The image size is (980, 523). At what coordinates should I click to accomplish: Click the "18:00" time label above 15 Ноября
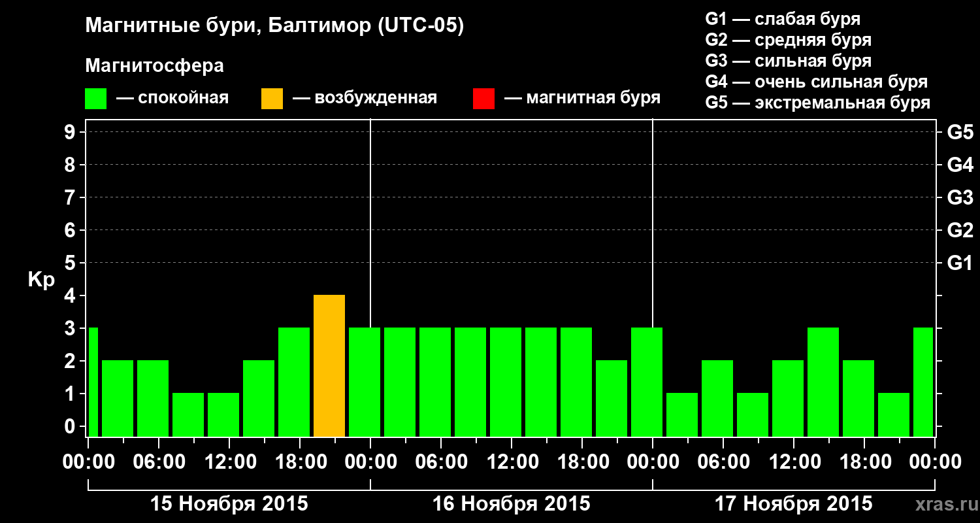[x=300, y=462]
